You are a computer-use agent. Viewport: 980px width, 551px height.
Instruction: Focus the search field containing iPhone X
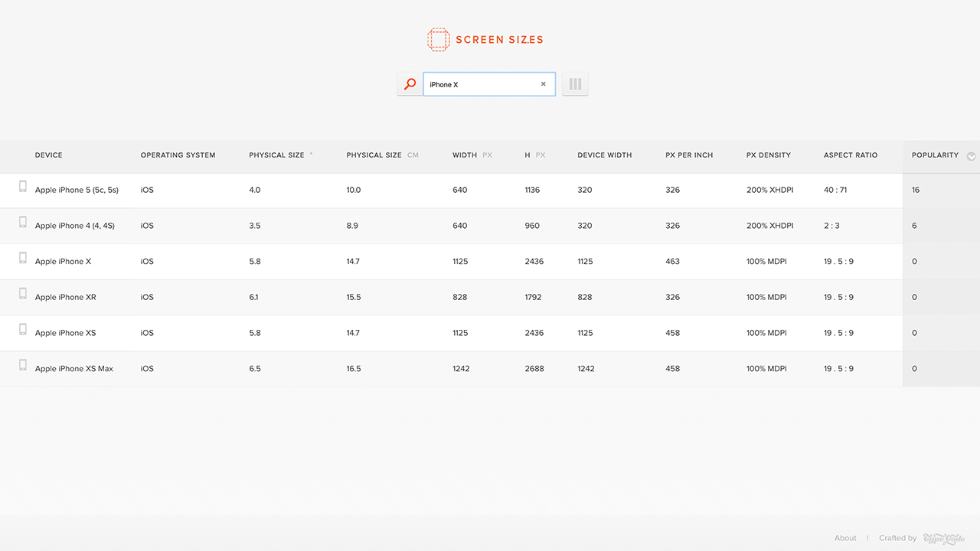(x=481, y=84)
